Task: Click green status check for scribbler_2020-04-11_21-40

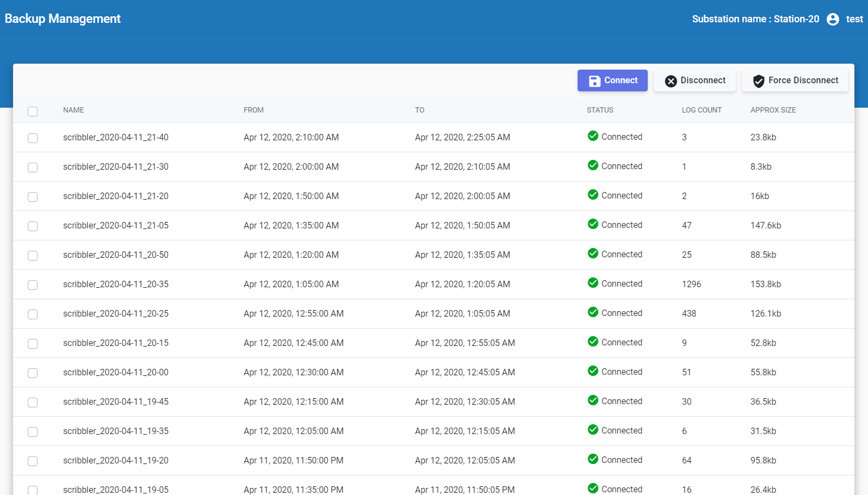Action: pyautogui.click(x=593, y=136)
